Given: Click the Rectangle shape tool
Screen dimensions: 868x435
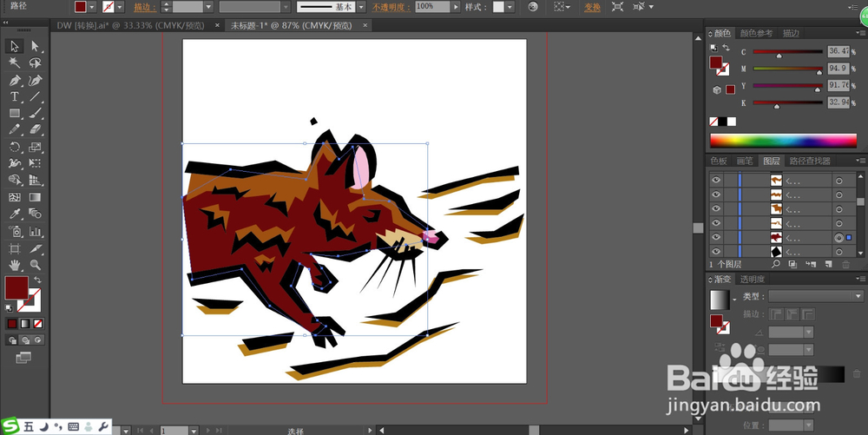Looking at the screenshot, I should coord(15,113).
